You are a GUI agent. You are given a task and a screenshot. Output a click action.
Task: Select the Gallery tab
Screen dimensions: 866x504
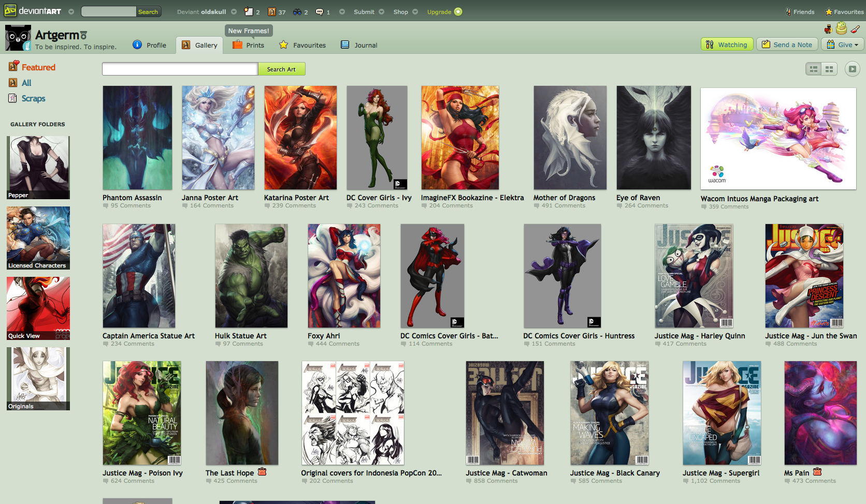pos(199,45)
